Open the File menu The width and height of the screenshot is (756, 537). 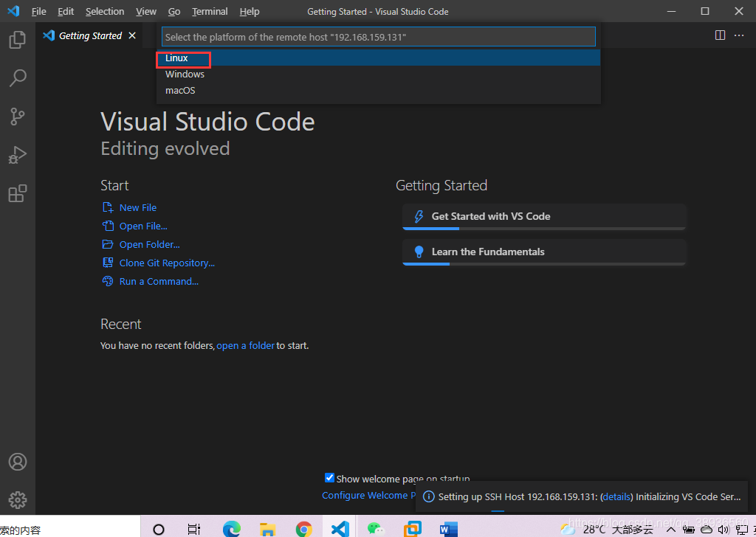[38, 11]
